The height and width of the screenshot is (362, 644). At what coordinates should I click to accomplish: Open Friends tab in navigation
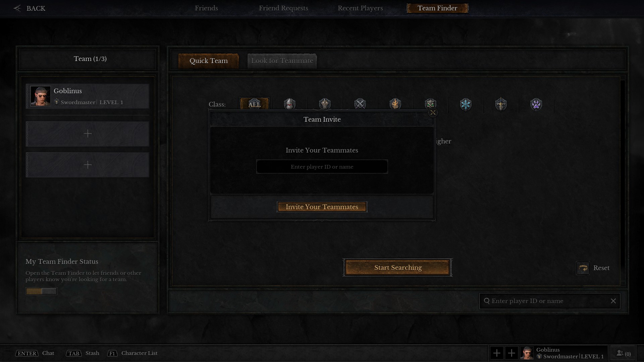tap(206, 8)
